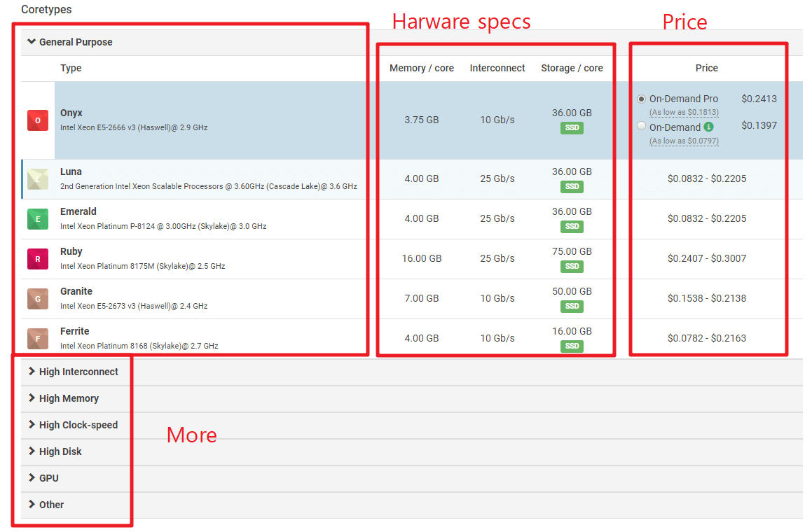The image size is (812, 532).
Task: Select the On-Demand radio button
Action: point(641,127)
